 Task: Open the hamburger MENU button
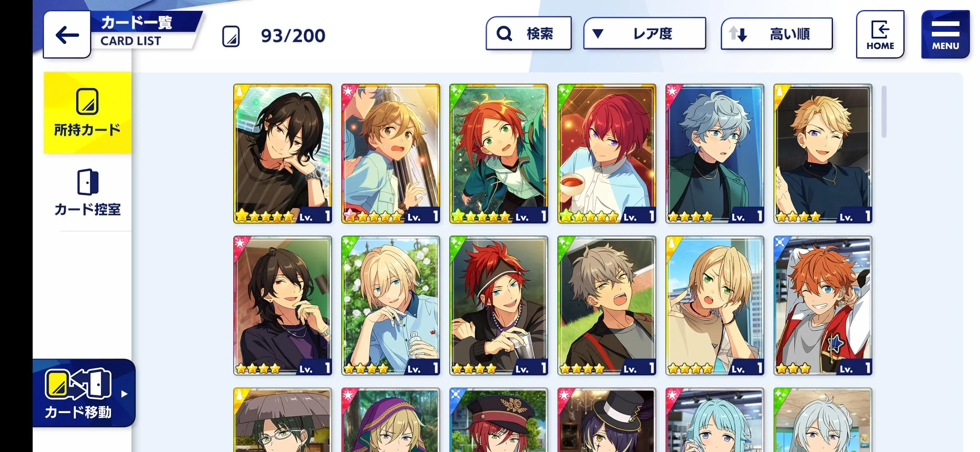tap(945, 34)
